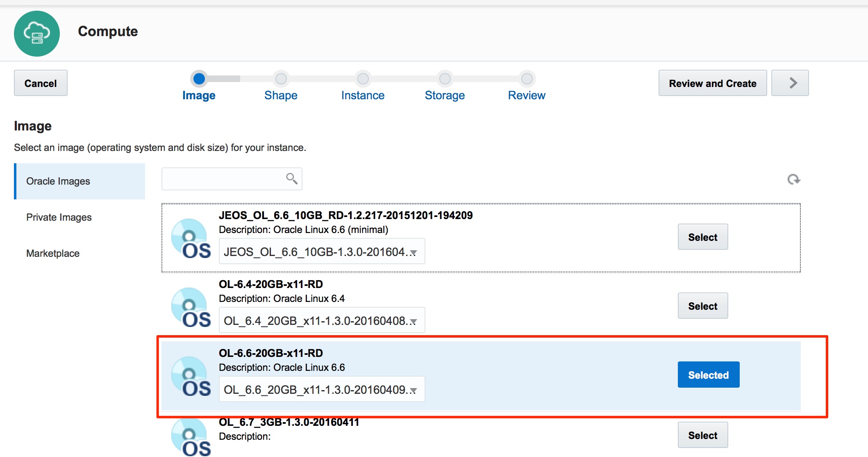868x457 pixels.
Task: Cancel the instance creation wizard
Action: point(41,83)
